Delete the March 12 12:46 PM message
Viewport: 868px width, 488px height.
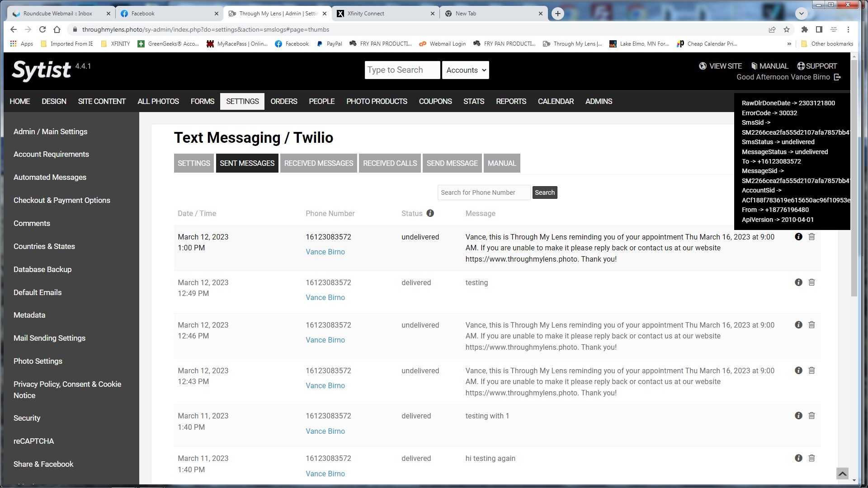pos(811,325)
